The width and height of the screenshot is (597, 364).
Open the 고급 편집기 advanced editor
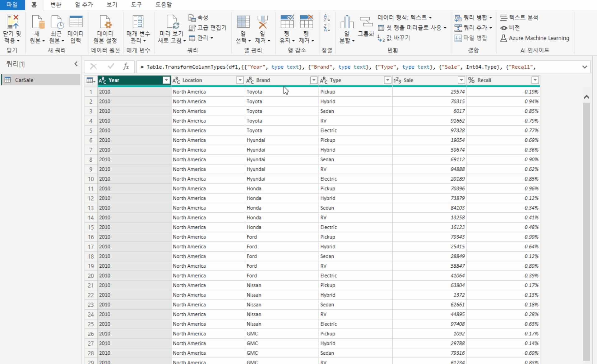pyautogui.click(x=207, y=28)
